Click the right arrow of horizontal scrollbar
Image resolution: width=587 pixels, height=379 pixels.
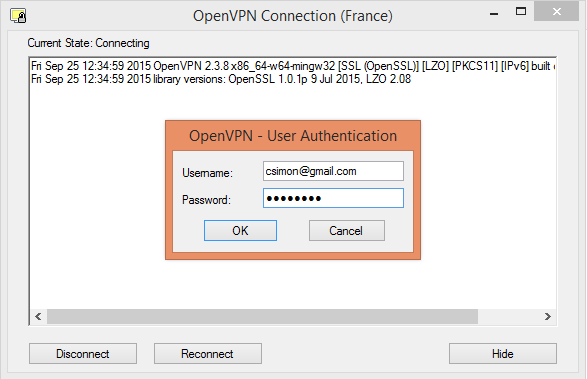coord(548,316)
